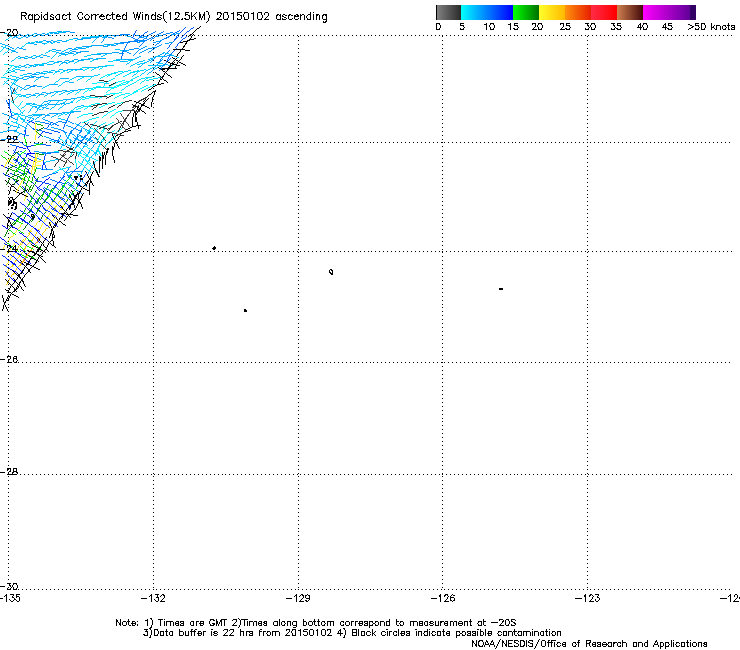Click the legend label '40' under color bar
Image resolution: width=740 pixels, height=650 pixels.
(x=642, y=27)
